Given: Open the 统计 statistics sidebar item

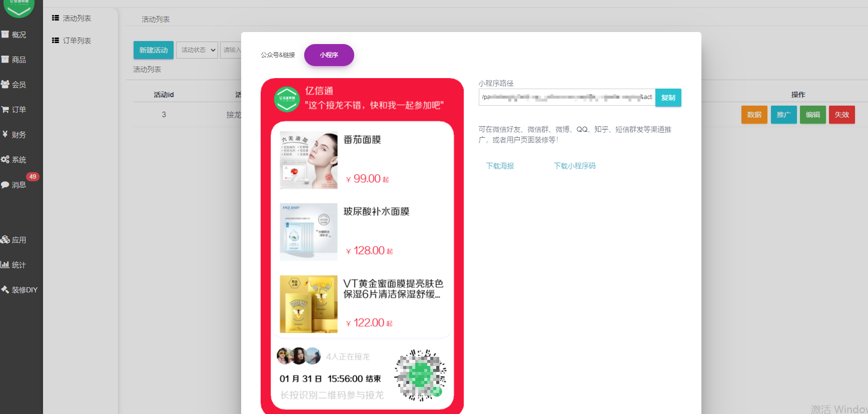Looking at the screenshot, I should click(x=14, y=265).
